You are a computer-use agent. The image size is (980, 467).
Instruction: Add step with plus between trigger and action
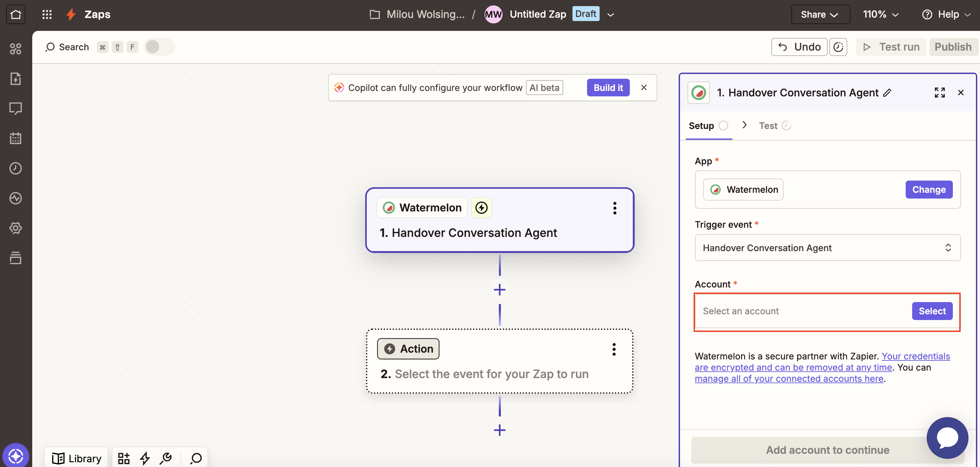coord(500,289)
